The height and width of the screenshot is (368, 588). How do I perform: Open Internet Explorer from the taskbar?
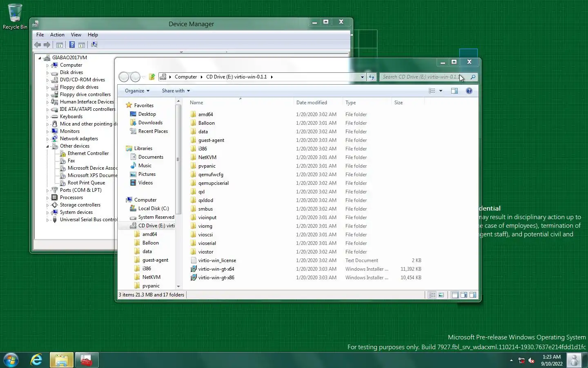click(36, 360)
